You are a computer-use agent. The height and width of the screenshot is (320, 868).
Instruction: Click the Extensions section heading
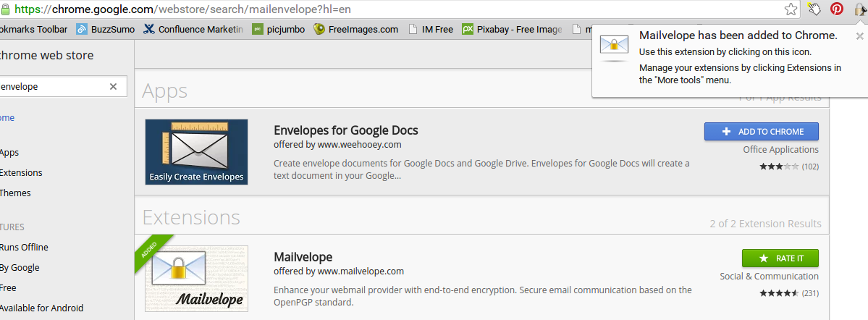tap(191, 217)
